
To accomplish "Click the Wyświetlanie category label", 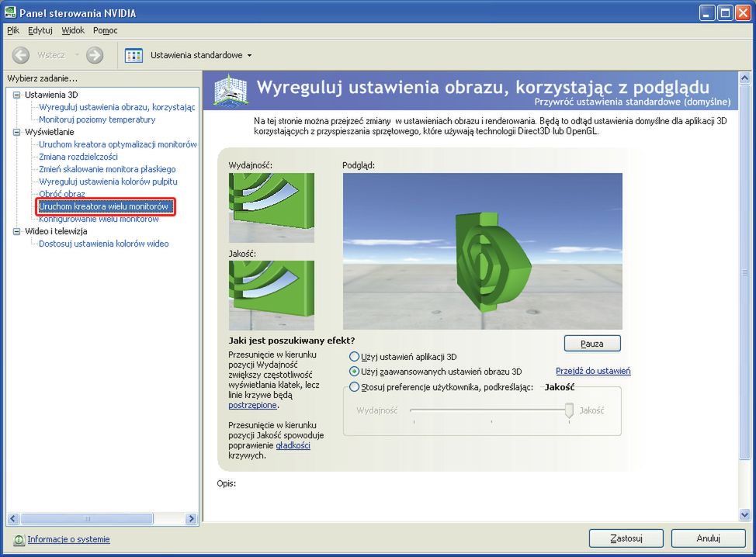I will coord(49,132).
